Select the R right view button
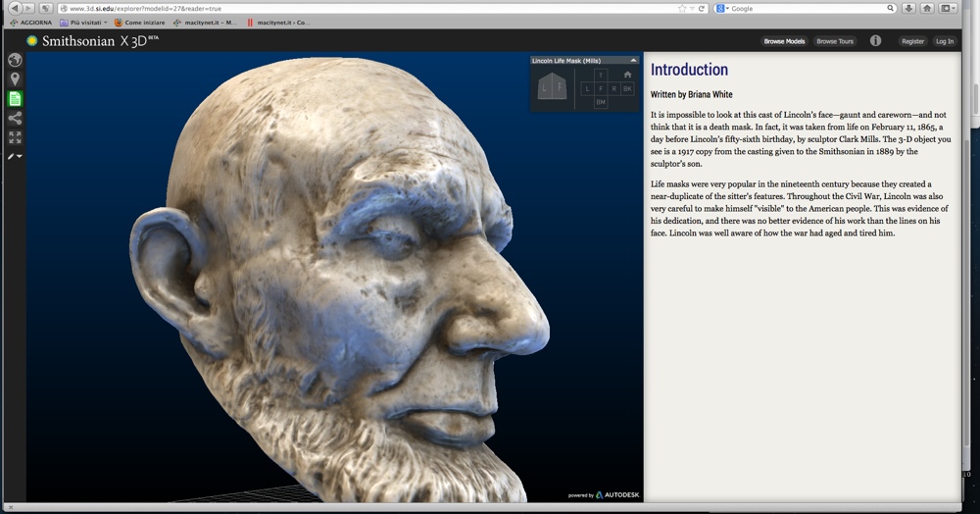Screen dimensions: 980x514 click(x=613, y=89)
